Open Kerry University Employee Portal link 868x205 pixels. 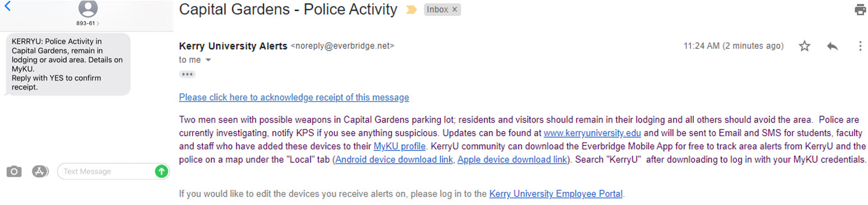point(556,194)
